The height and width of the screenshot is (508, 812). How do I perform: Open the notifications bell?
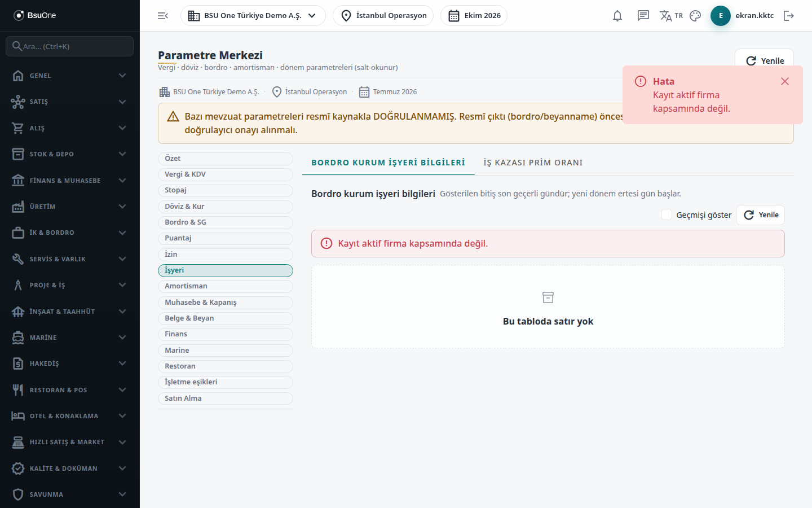(x=617, y=16)
